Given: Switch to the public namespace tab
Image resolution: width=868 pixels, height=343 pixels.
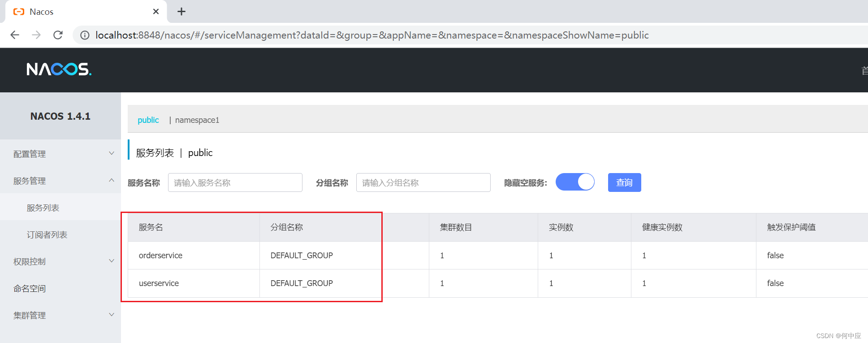Looking at the screenshot, I should [148, 120].
